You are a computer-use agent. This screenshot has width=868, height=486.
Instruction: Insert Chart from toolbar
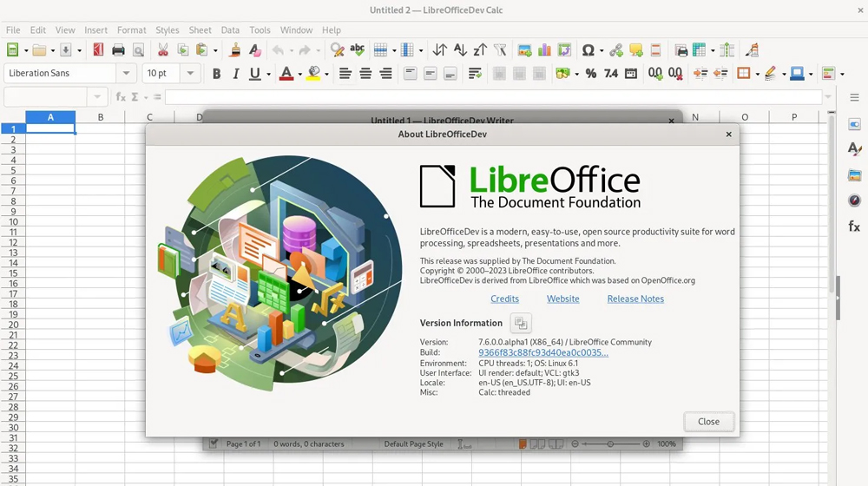coord(545,50)
